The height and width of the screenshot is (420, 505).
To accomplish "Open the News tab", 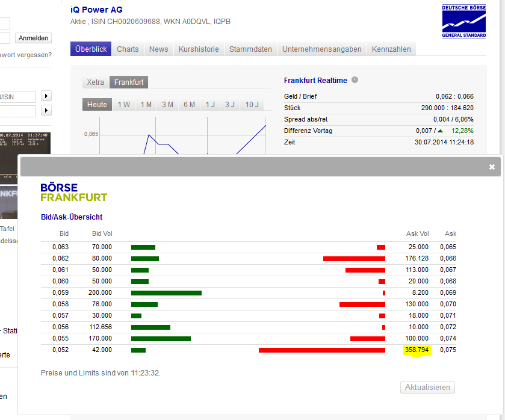I will click(158, 49).
